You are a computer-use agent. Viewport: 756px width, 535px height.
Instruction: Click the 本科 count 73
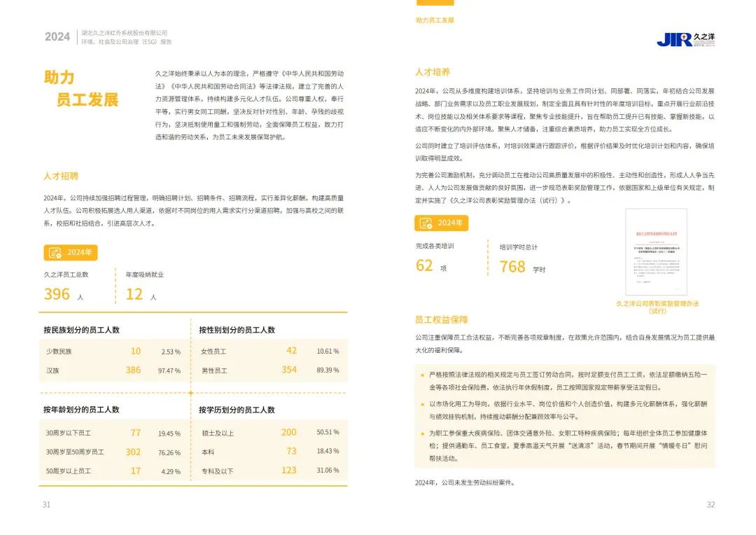[x=292, y=451]
